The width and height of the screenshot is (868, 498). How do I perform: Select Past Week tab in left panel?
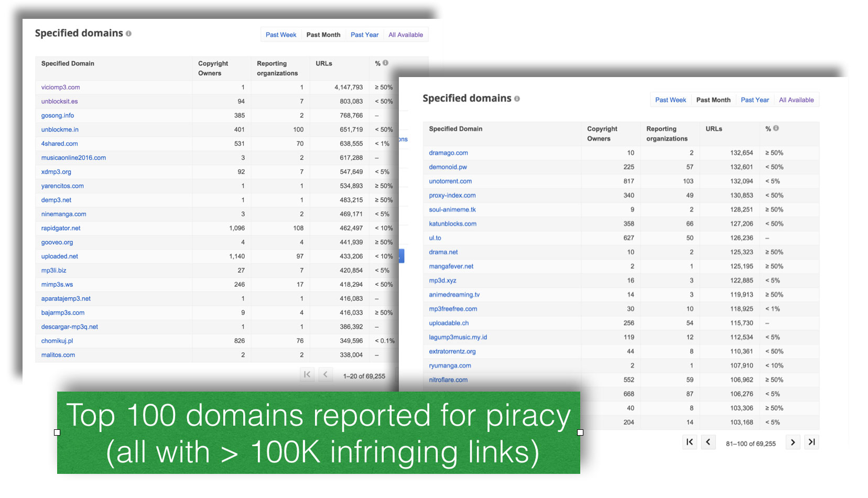281,35
